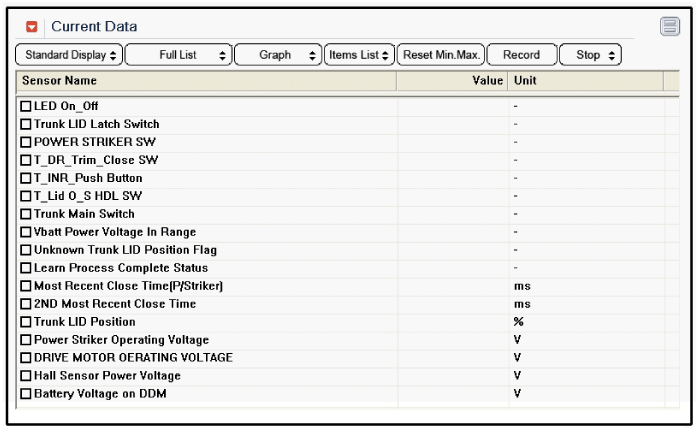Select the 'Hall Sensor Power Voltage' row text

click(107, 376)
